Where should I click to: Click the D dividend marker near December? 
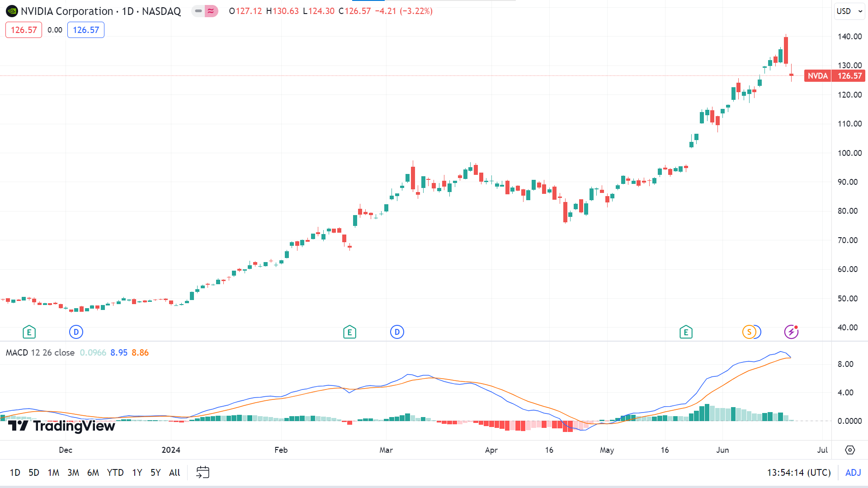76,332
